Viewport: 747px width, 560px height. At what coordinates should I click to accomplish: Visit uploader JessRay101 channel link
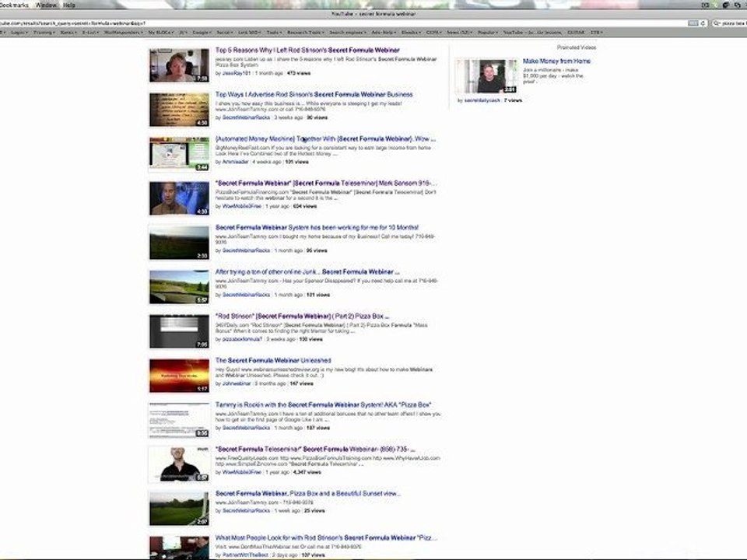237,73
